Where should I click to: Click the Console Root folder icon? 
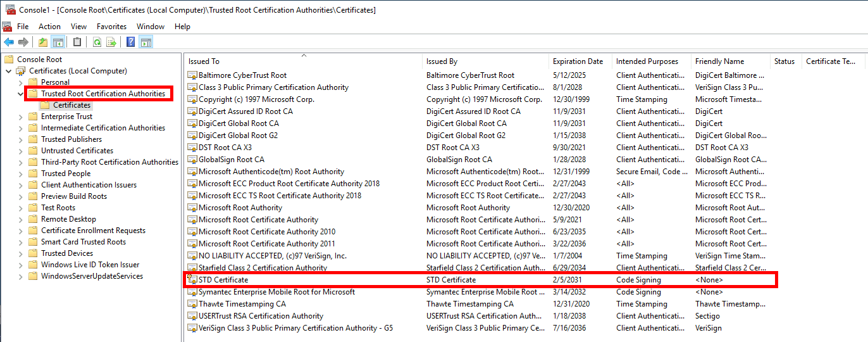click(9, 60)
